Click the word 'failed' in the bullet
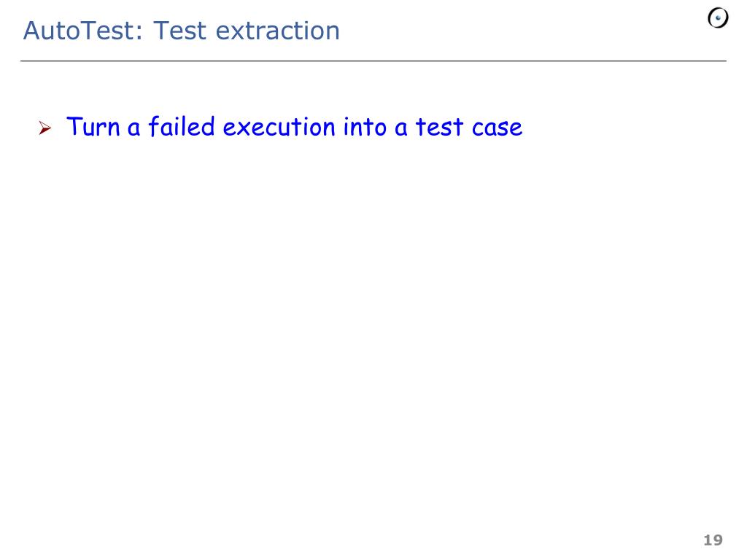The width and height of the screenshot is (747, 560). 182,127
